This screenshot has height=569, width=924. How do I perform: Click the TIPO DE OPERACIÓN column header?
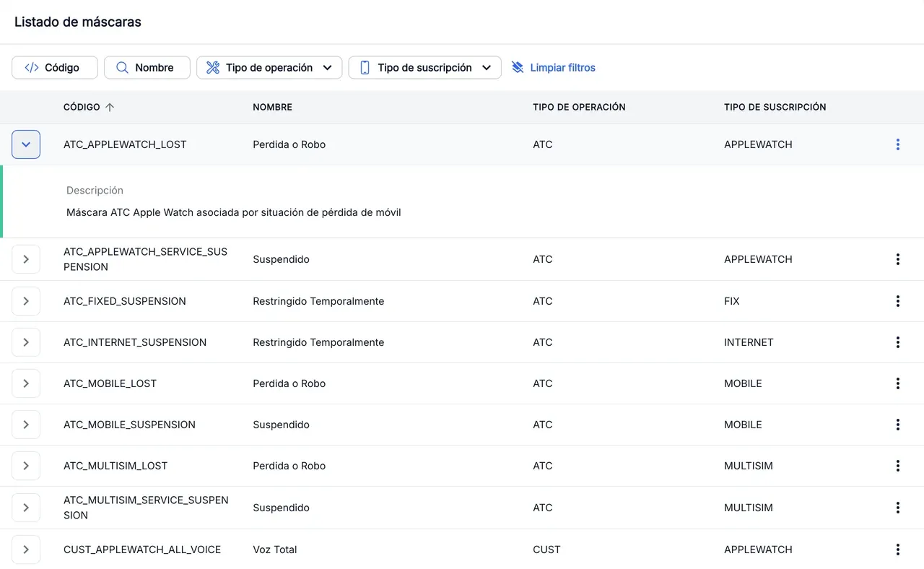(579, 107)
